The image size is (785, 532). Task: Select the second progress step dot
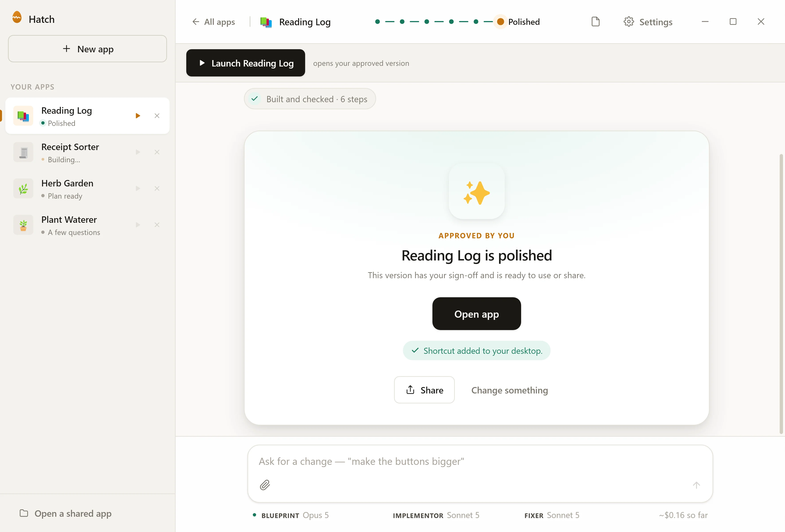(x=402, y=22)
